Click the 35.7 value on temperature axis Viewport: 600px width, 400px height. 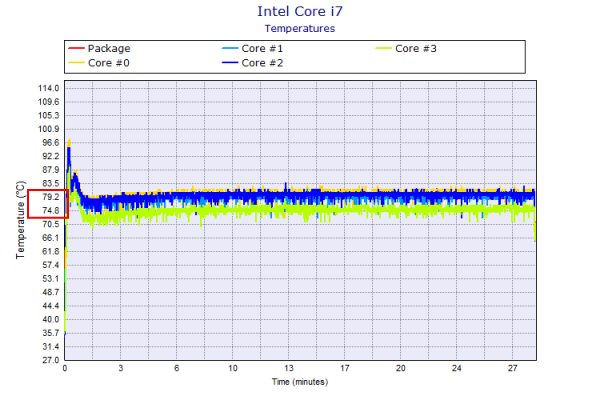tap(51, 333)
